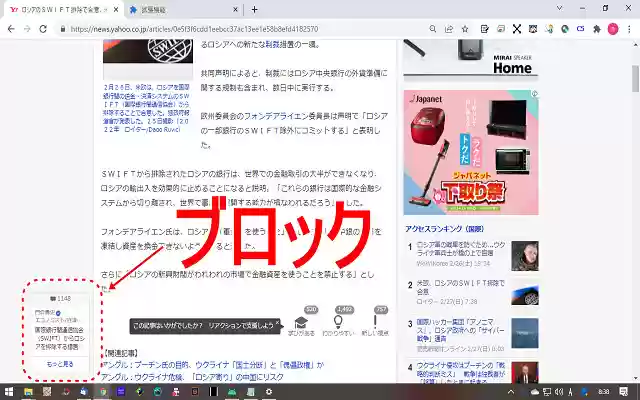640x400 pixels.
Task: Open ranking item 3 about hacker group 'アノニマス'
Action: coord(460,330)
